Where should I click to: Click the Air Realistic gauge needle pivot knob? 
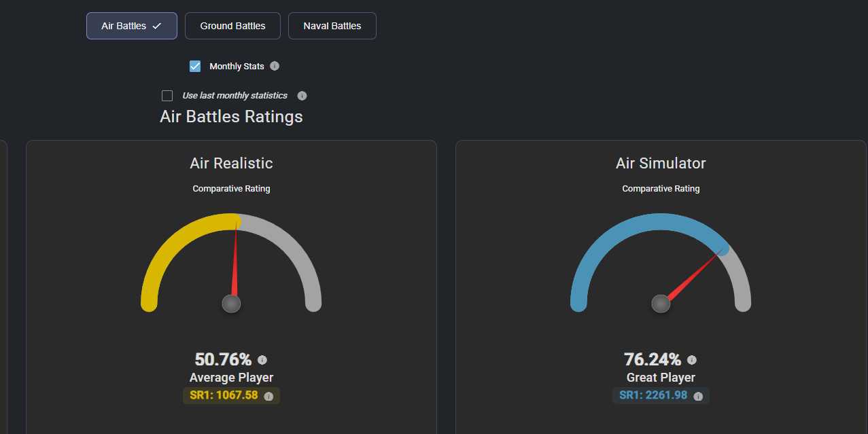(231, 304)
